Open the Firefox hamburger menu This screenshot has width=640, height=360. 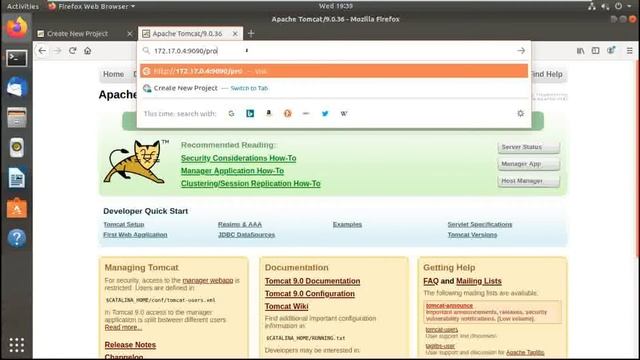629,51
